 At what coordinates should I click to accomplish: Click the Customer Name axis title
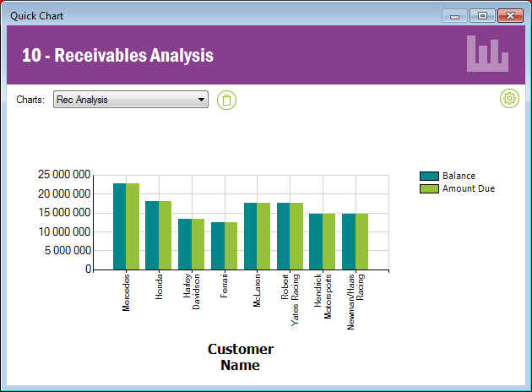click(x=241, y=357)
